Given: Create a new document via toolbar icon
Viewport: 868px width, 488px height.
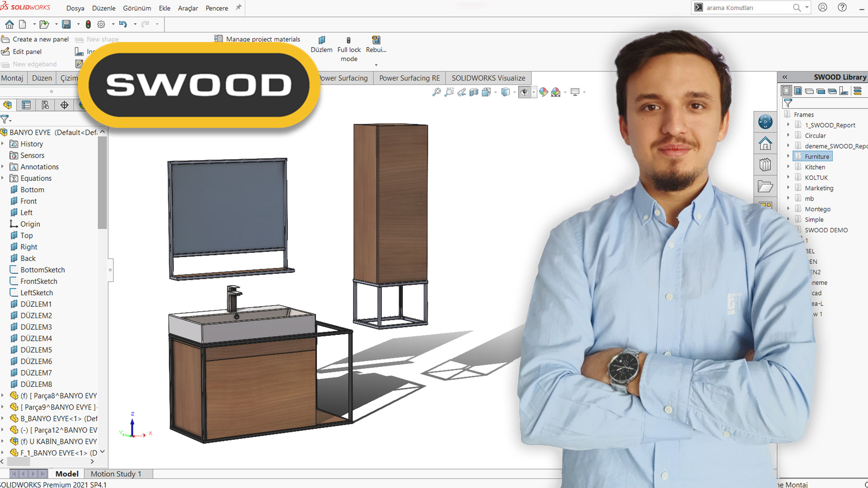Looking at the screenshot, I should (x=23, y=24).
